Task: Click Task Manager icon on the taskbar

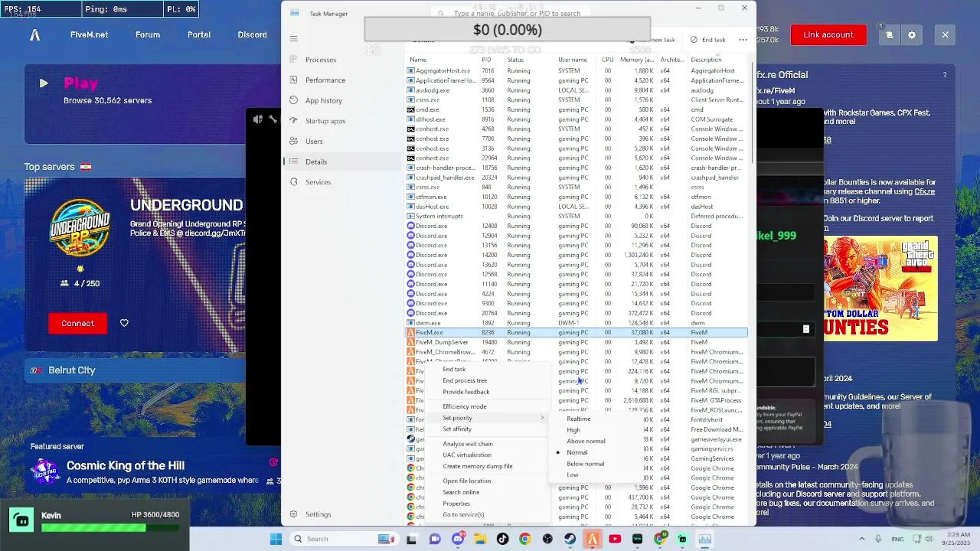Action: (x=704, y=539)
